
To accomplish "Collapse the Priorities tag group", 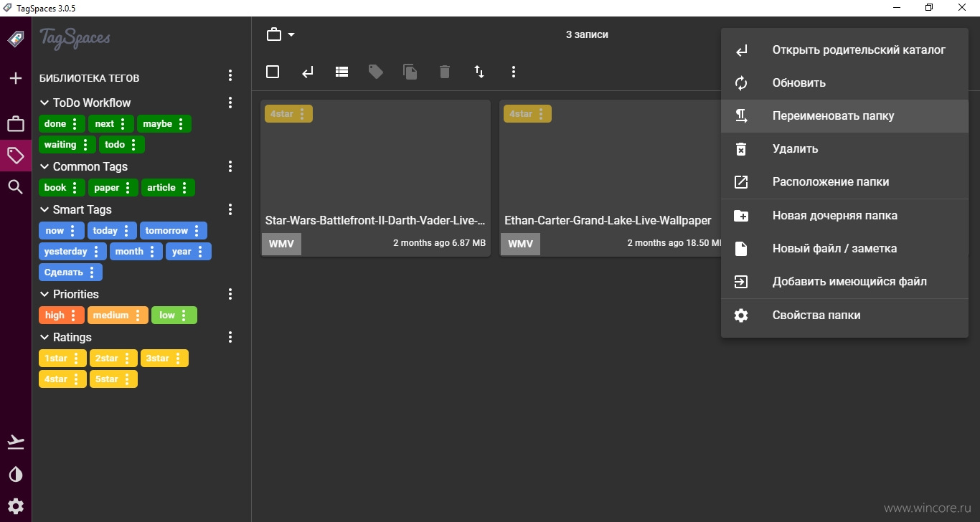I will coord(44,294).
